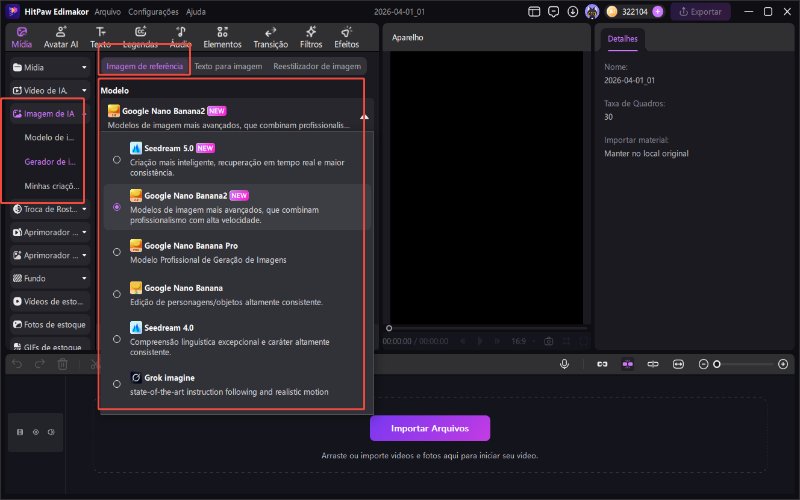Click the split preview timeline icon

pos(653,364)
